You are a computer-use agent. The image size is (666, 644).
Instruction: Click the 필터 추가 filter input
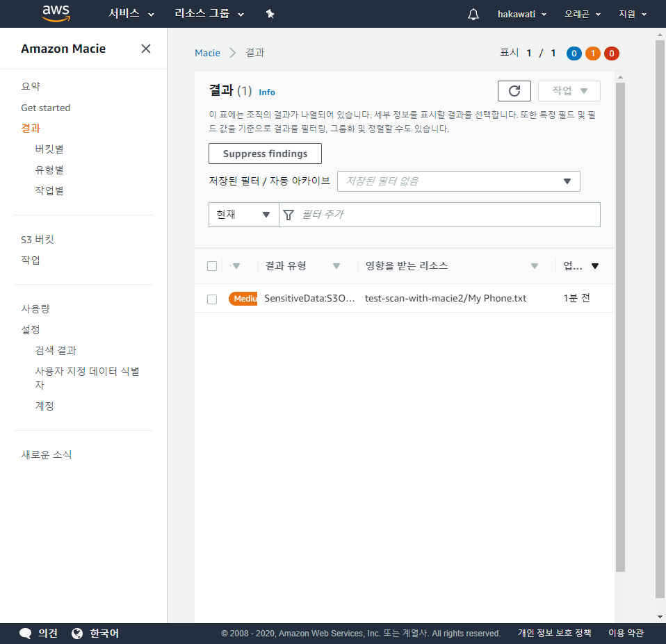(x=439, y=215)
